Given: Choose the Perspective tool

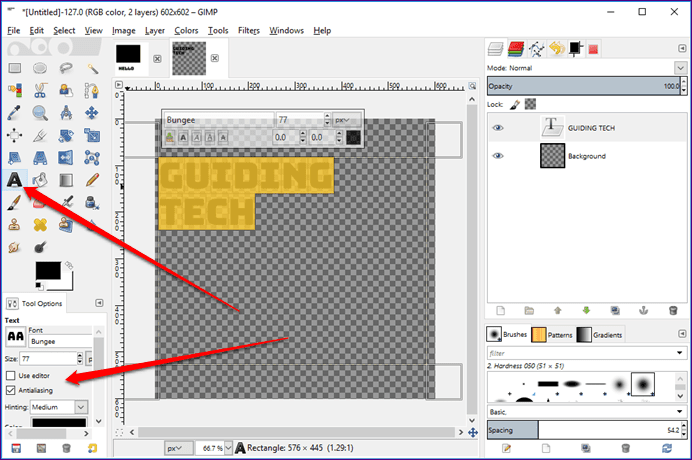Looking at the screenshot, I should coord(40,158).
